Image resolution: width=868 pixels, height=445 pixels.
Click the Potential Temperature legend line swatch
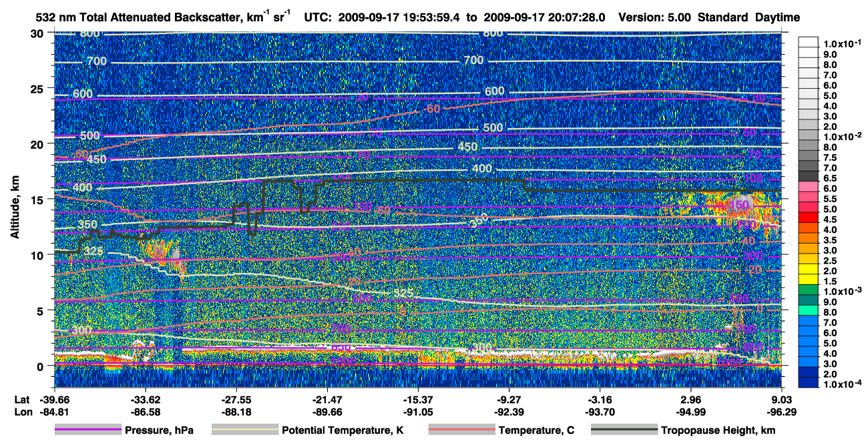tap(244, 430)
